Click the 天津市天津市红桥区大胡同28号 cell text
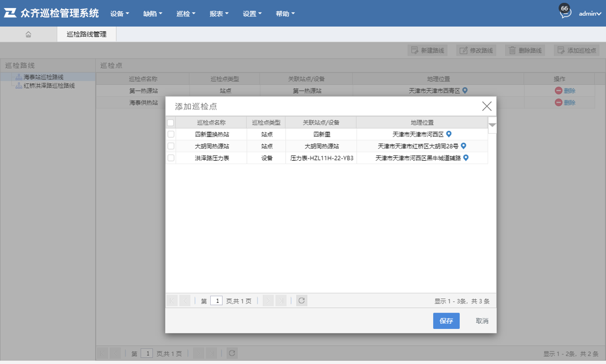Screen dimensions: 606x364 pyautogui.click(x=418, y=147)
